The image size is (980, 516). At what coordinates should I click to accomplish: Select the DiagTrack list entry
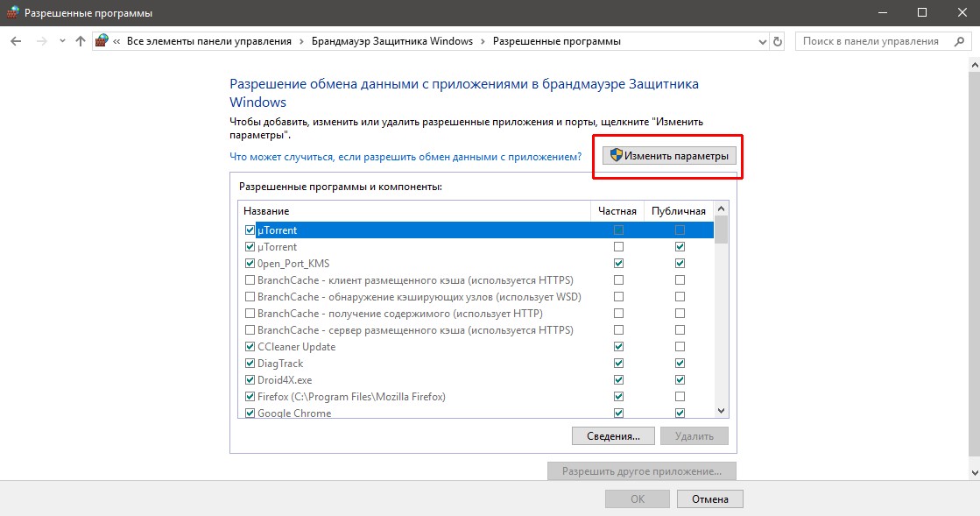280,364
